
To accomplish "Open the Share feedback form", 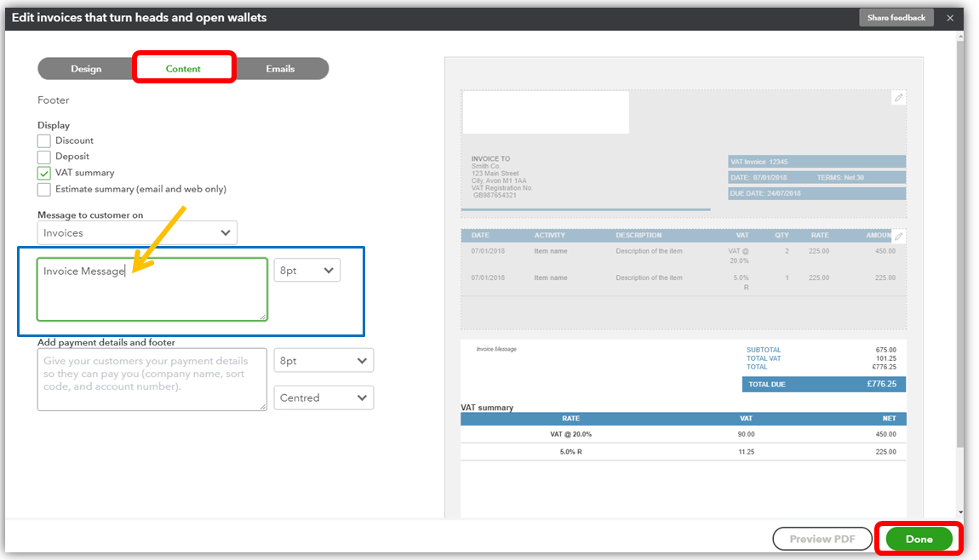I will click(896, 17).
